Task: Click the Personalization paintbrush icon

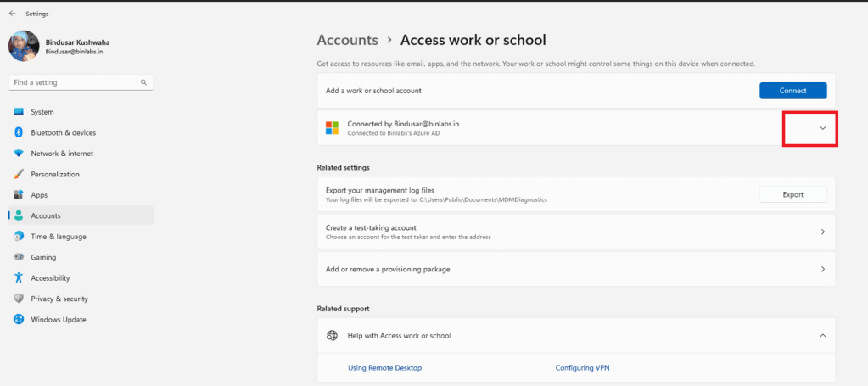Action: coord(19,174)
